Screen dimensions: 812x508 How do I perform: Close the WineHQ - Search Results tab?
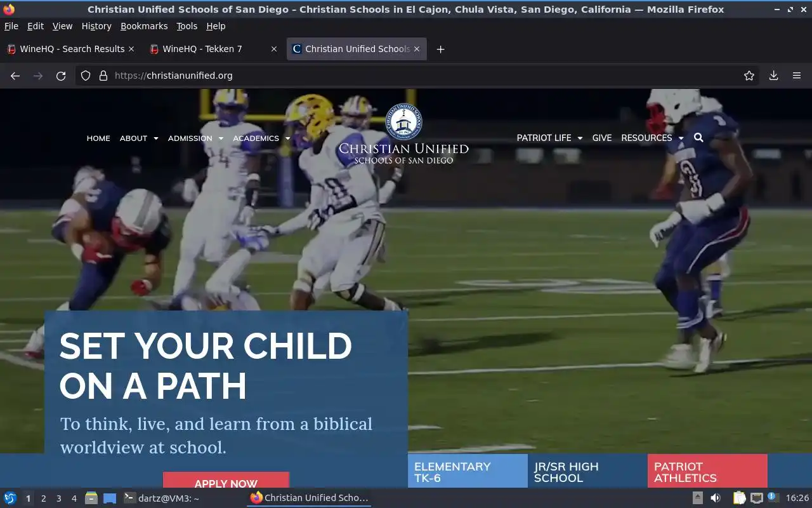tap(131, 49)
